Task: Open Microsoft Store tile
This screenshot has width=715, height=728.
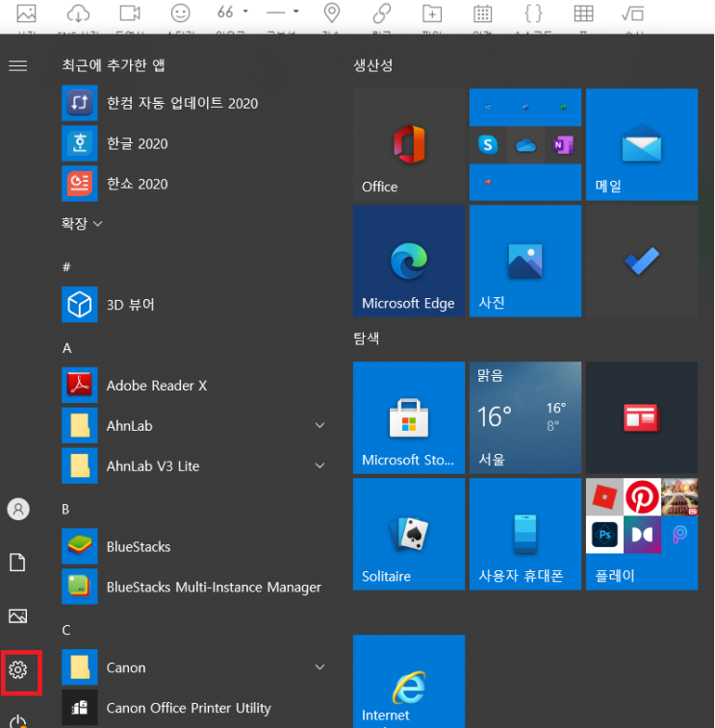Action: click(x=409, y=417)
